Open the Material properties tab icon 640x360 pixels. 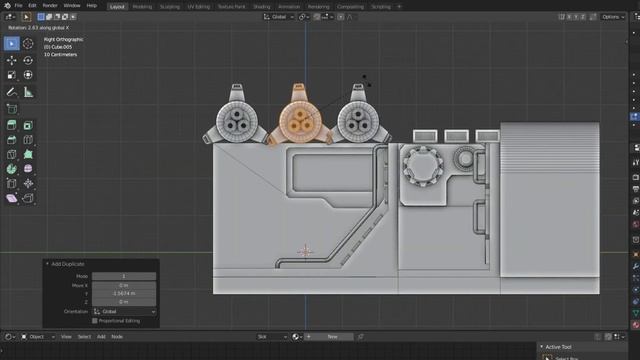(x=636, y=325)
